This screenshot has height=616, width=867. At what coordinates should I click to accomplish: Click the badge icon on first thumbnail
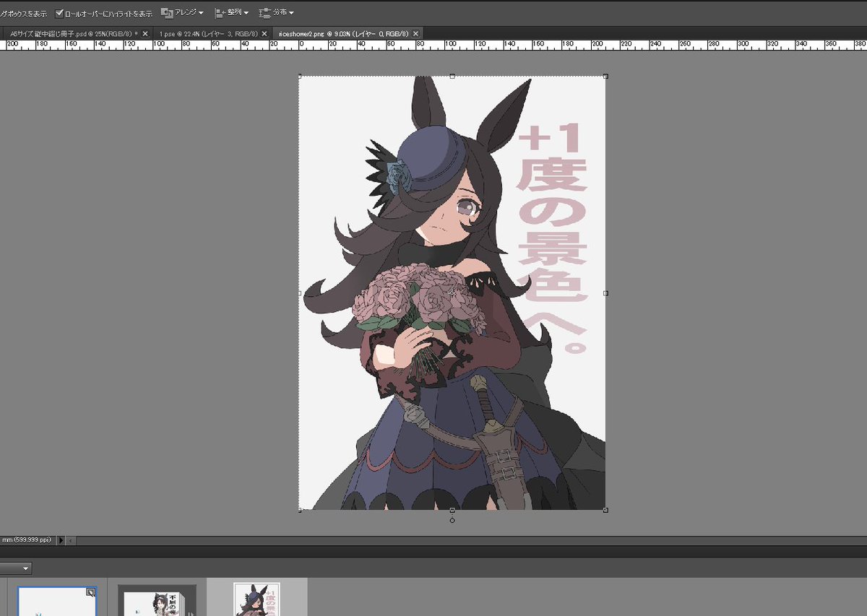pyautogui.click(x=91, y=592)
